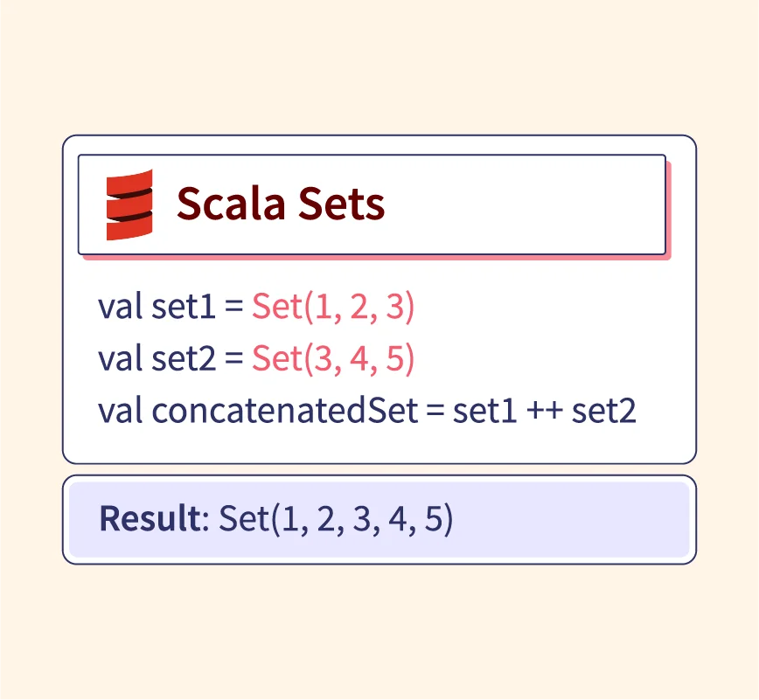The image size is (759, 700).
Task: Click the "val" keyword before concatenatedSet
Action: tap(122, 411)
